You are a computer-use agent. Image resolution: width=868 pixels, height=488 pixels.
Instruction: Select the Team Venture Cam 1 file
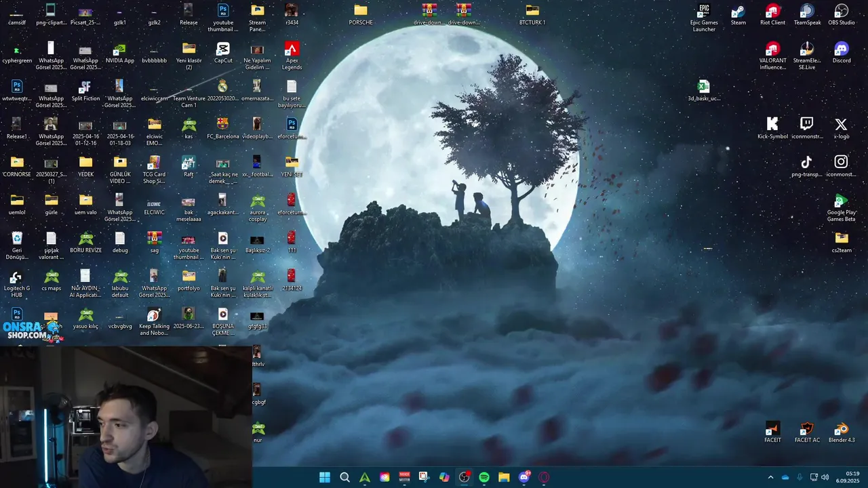click(x=189, y=94)
